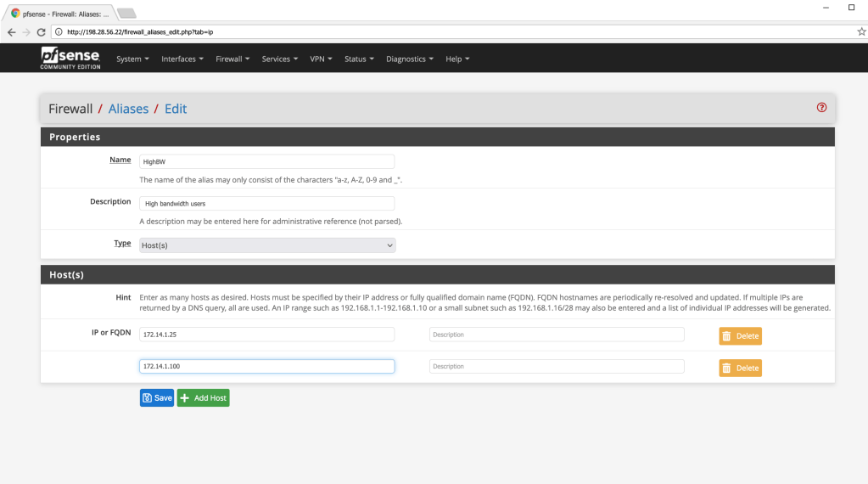Click the browser back arrow
This screenshot has width=868, height=484.
(x=11, y=31)
